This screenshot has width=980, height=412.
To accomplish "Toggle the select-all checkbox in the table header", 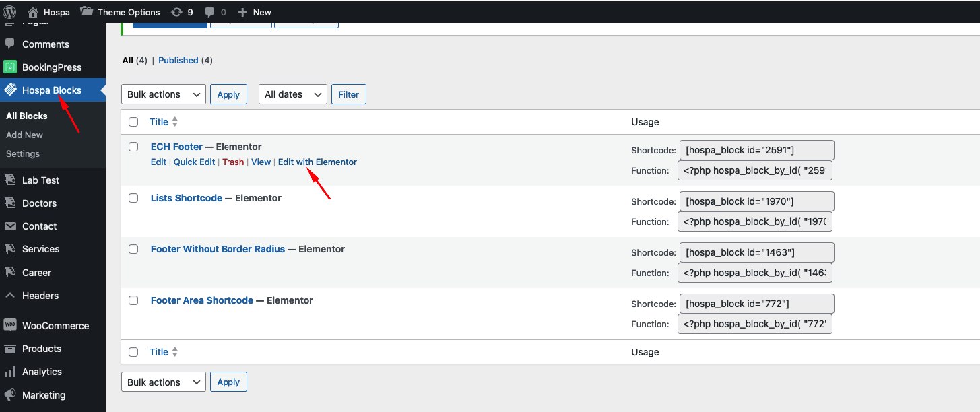I will tap(133, 122).
